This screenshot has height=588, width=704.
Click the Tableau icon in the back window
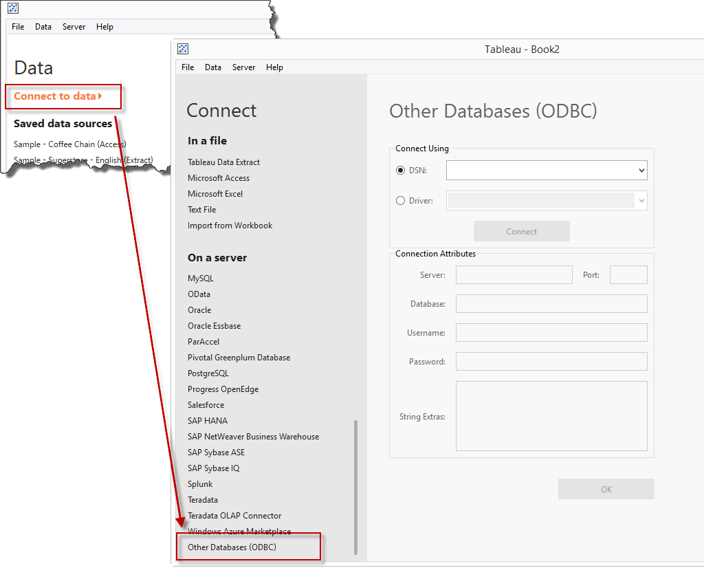click(13, 8)
